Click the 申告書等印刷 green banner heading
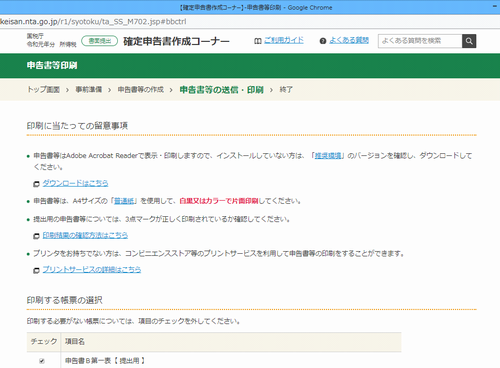Image resolution: width=500 pixels, height=368 pixels. 52,65
